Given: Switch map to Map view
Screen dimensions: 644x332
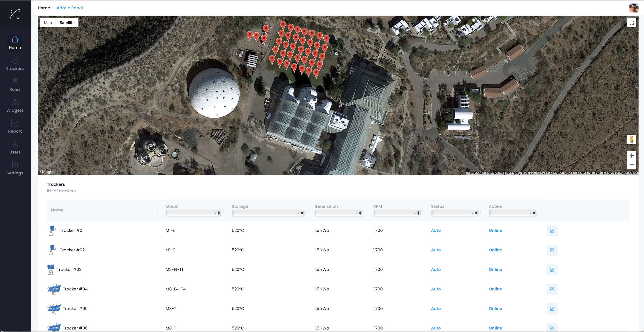Looking at the screenshot, I should tap(48, 23).
